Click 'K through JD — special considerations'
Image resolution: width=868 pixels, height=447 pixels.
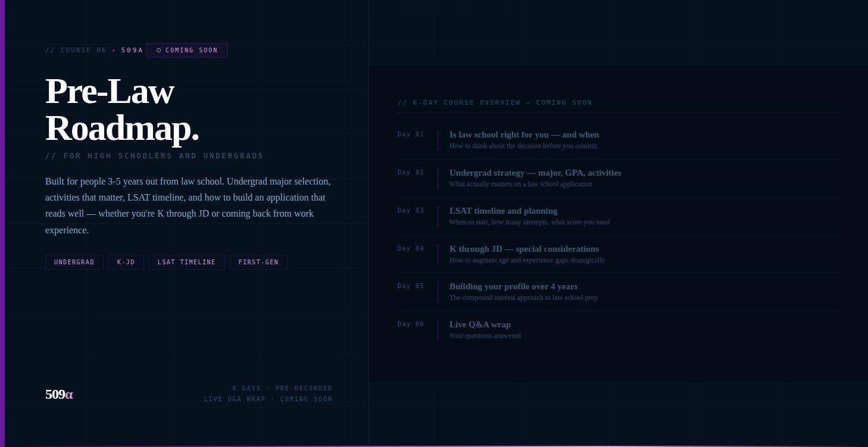pos(524,249)
